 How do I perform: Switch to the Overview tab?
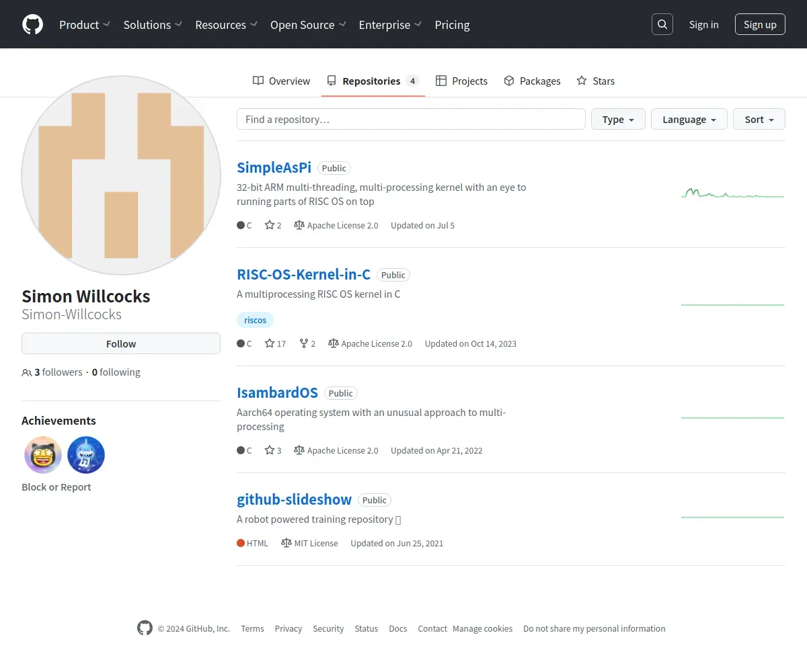pos(282,81)
